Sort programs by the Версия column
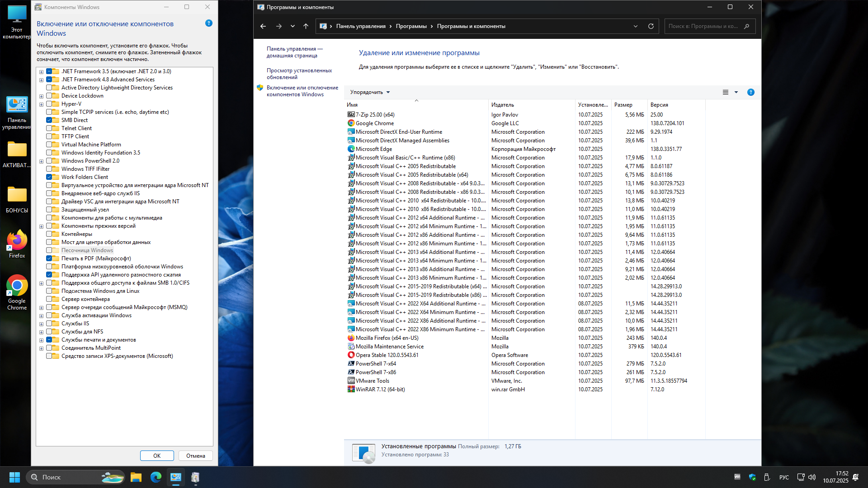This screenshot has width=868, height=488. click(676, 105)
